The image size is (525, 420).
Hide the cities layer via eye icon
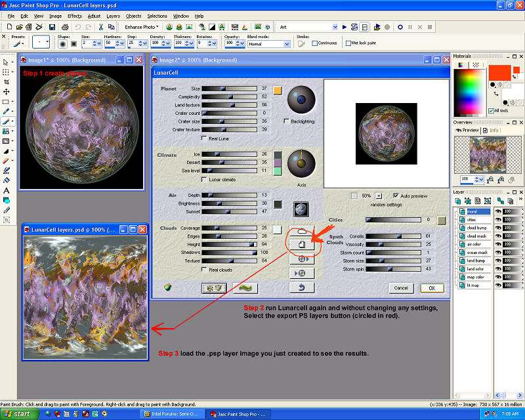(498, 220)
